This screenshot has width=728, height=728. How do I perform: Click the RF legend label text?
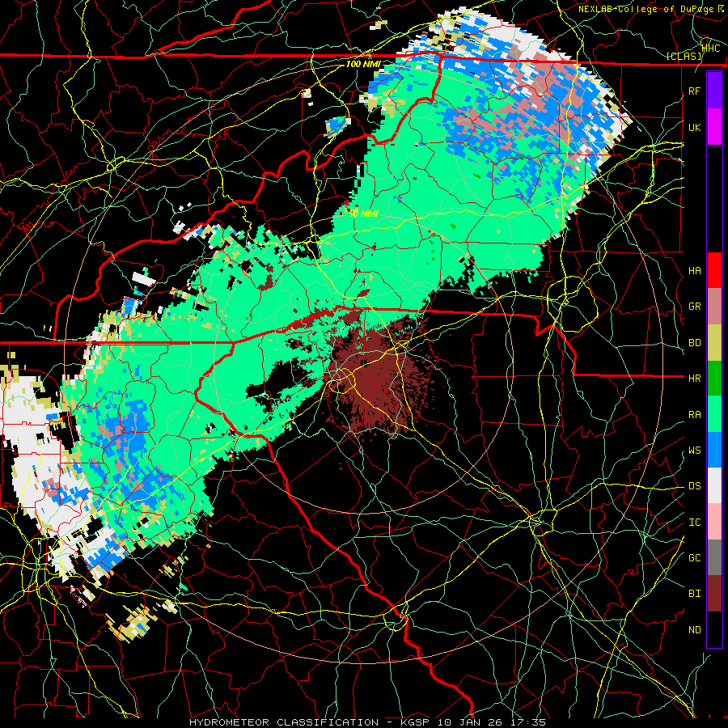pos(694,91)
